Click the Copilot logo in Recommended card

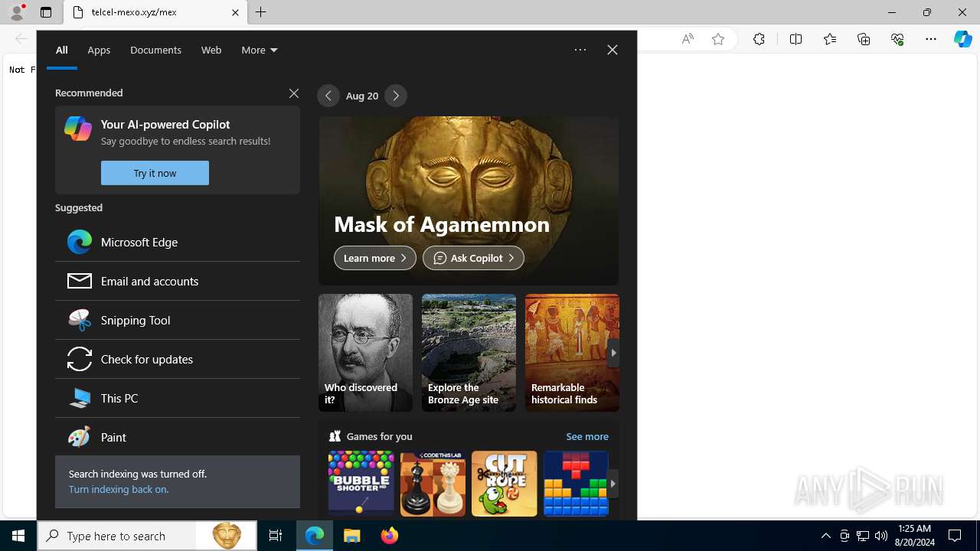[78, 129]
